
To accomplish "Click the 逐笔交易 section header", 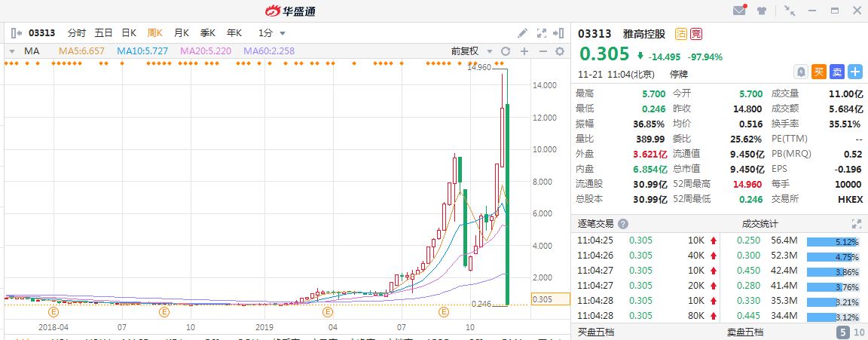I will pyautogui.click(x=596, y=224).
